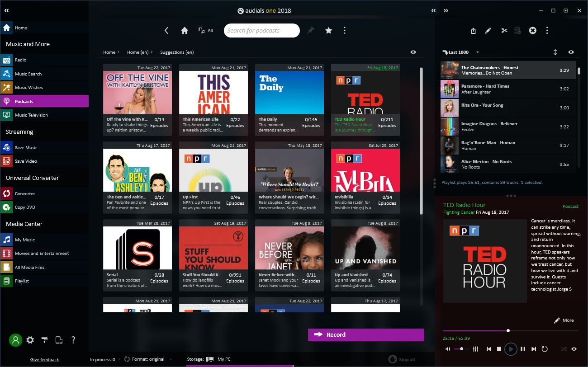This screenshot has height=367, width=588.
Task: Click the podcast grid vertical scrollbar
Action: 422,141
